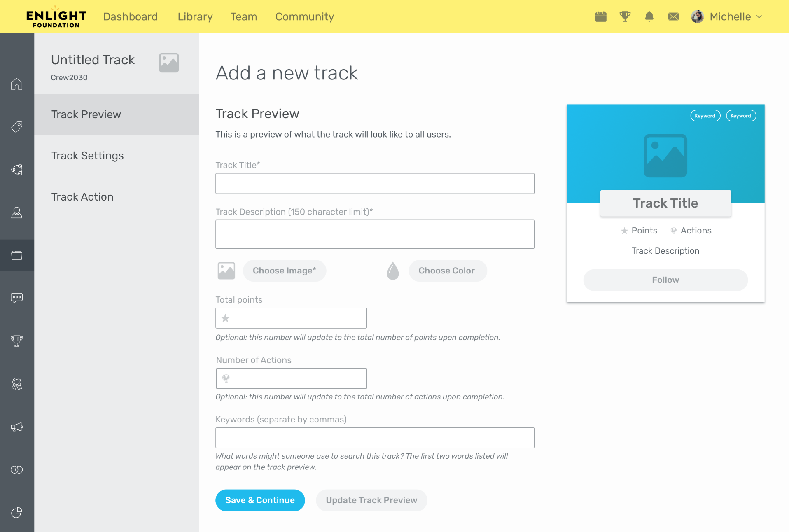The height and width of the screenshot is (532, 789).
Task: Open the folder icon in sidebar
Action: (x=17, y=255)
